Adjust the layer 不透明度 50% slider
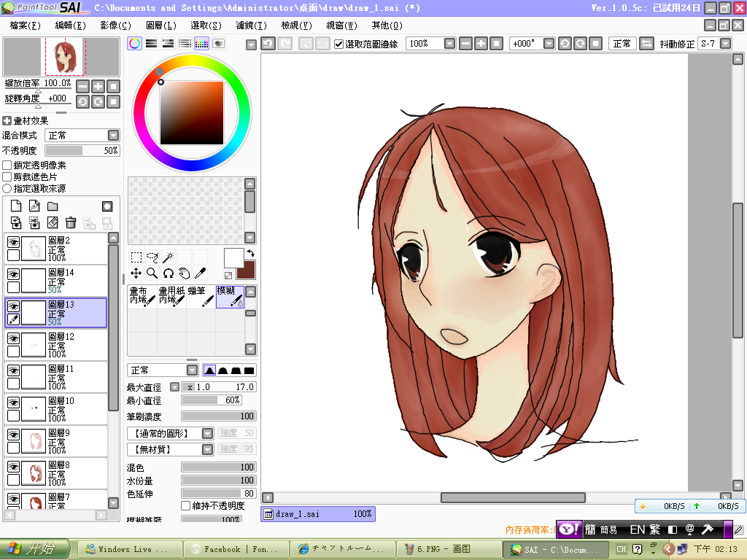Image resolution: width=747 pixels, height=560 pixels. [82, 151]
